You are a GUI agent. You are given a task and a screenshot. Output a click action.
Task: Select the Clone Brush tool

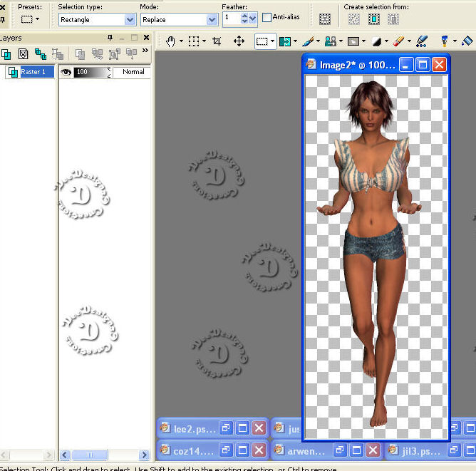click(x=330, y=41)
